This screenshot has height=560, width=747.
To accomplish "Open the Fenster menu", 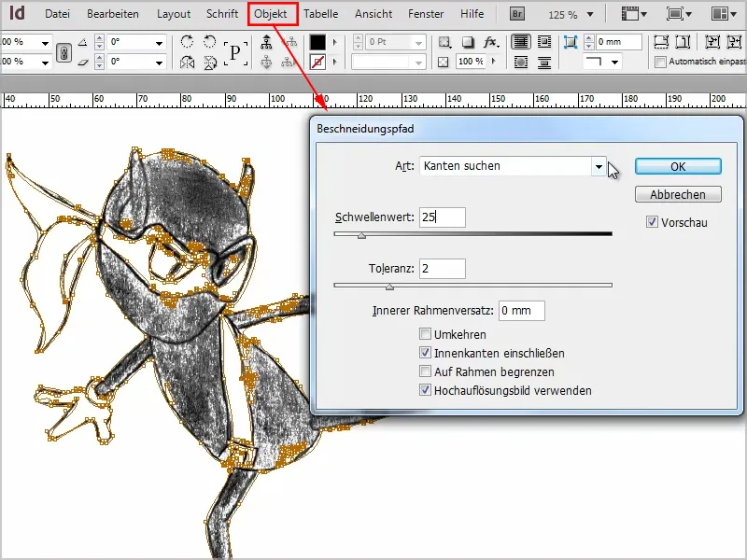I will click(426, 14).
